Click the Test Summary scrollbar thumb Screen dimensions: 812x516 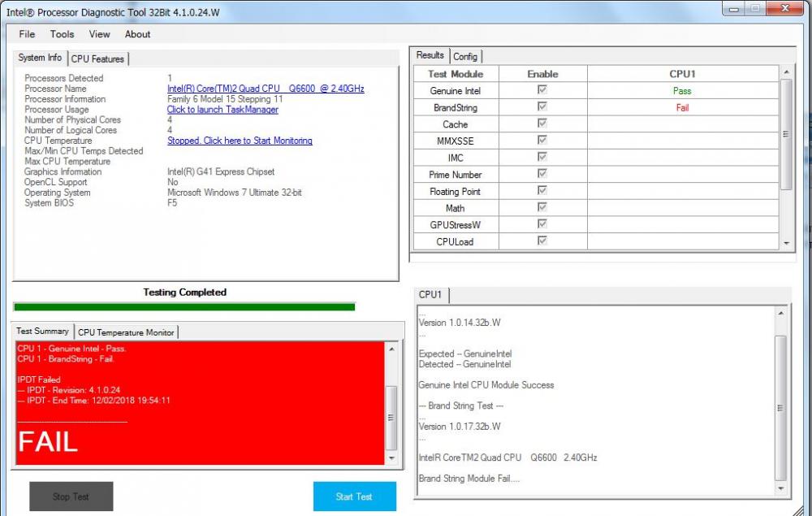(391, 418)
